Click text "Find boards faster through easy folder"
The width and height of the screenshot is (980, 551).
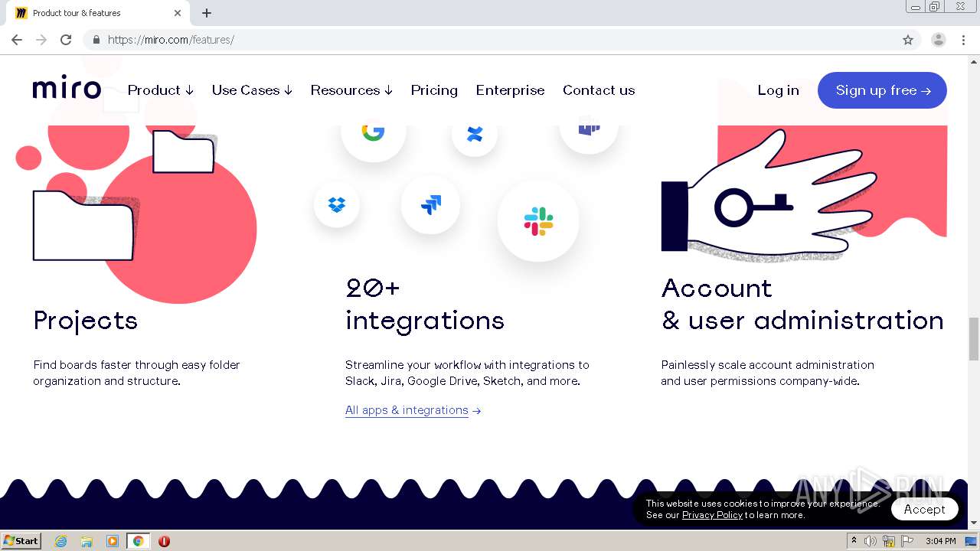136,365
